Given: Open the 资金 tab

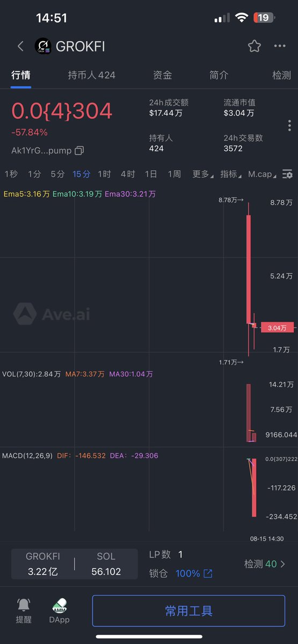Looking at the screenshot, I should click(163, 75).
